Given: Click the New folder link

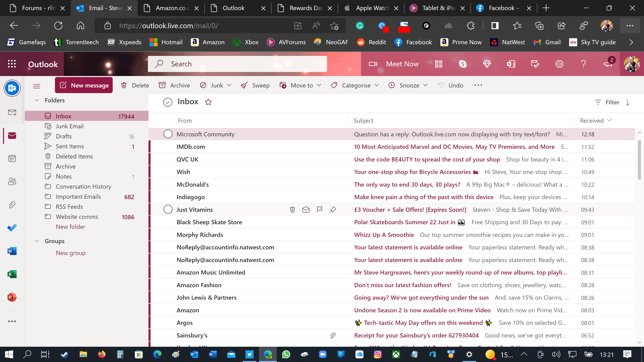Looking at the screenshot, I should coord(70,227).
